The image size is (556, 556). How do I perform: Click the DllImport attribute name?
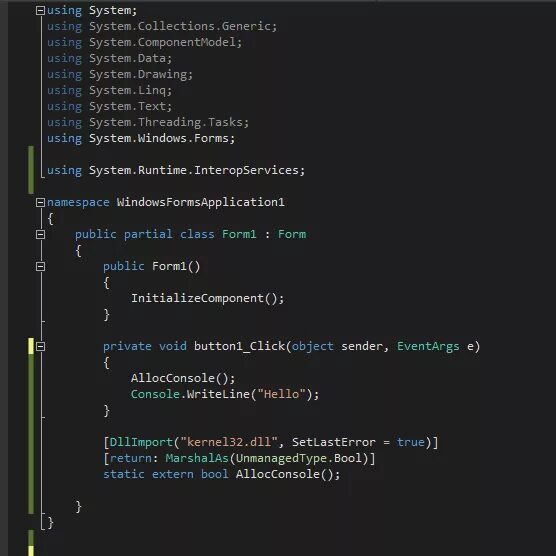tap(141, 443)
